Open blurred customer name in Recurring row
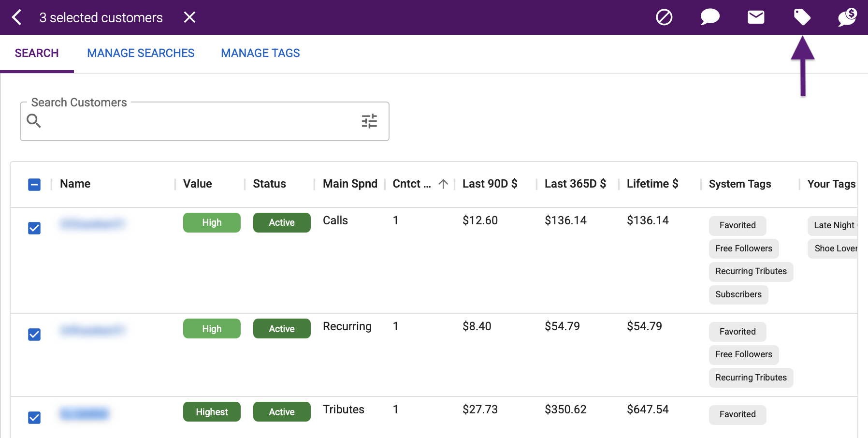The width and height of the screenshot is (868, 438). 92,330
